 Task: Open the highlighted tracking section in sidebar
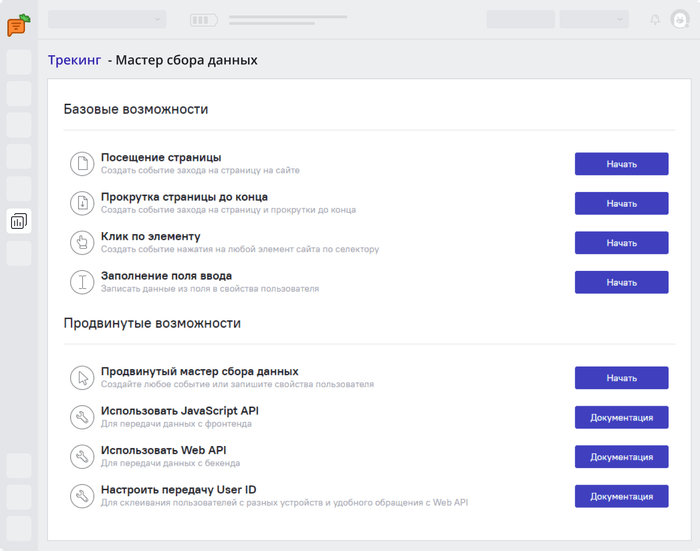[x=18, y=221]
